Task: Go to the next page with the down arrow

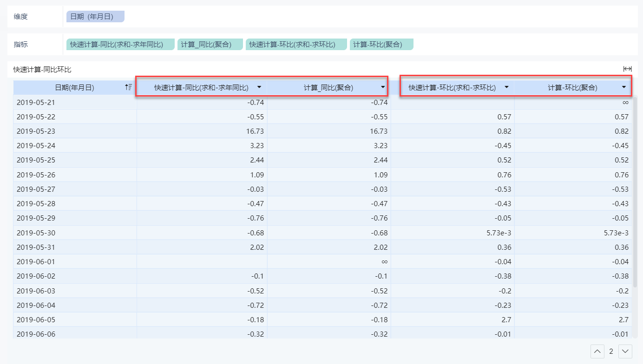Action: 626,351
